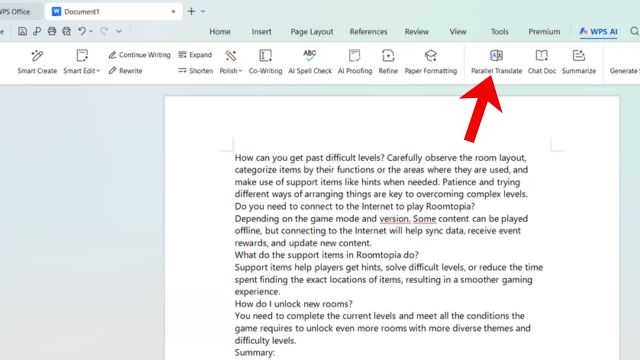The width and height of the screenshot is (640, 360).
Task: Expand the Polish dropdown arrow
Action: [x=240, y=71]
